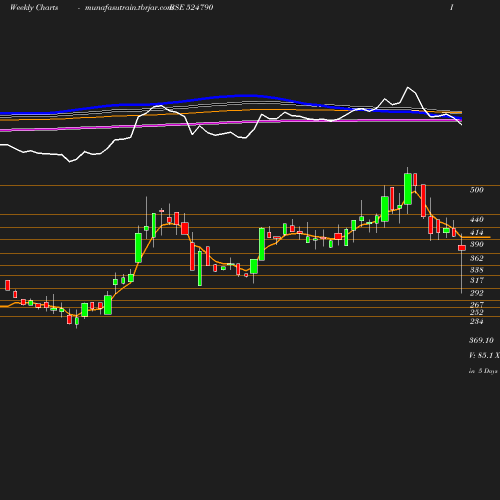
Task: Click the 267 price level label
Action: (x=477, y=305)
